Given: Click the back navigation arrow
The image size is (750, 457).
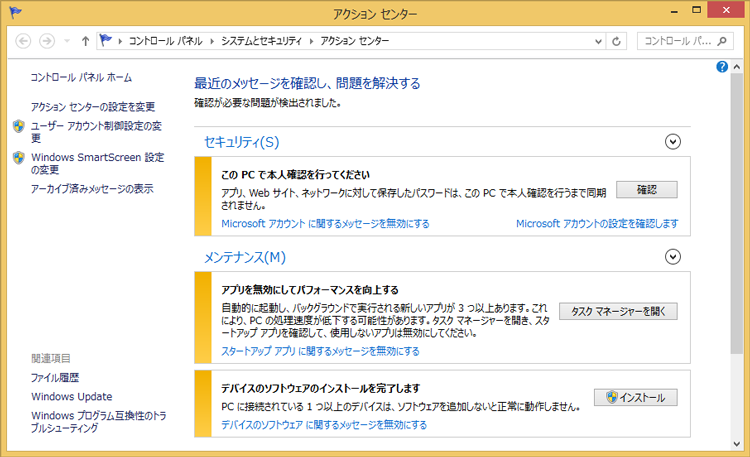Looking at the screenshot, I should click(23, 41).
